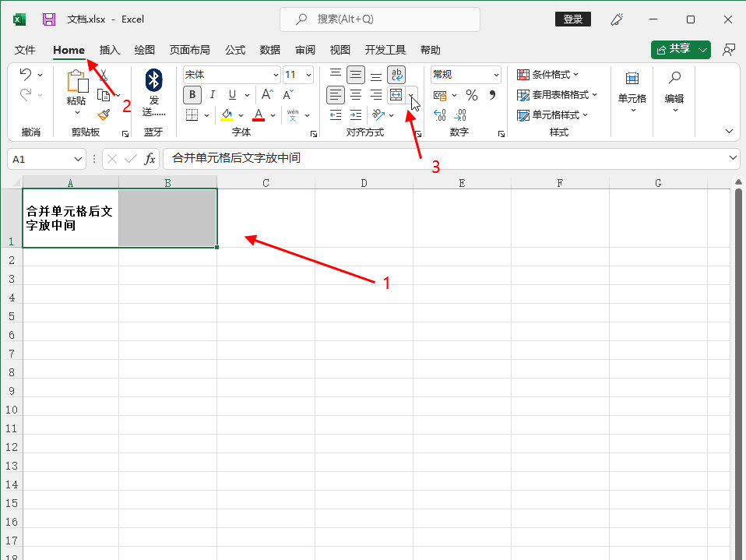Image resolution: width=746 pixels, height=560 pixels.
Task: Click the pen icon in the title bar
Action: coord(617,19)
